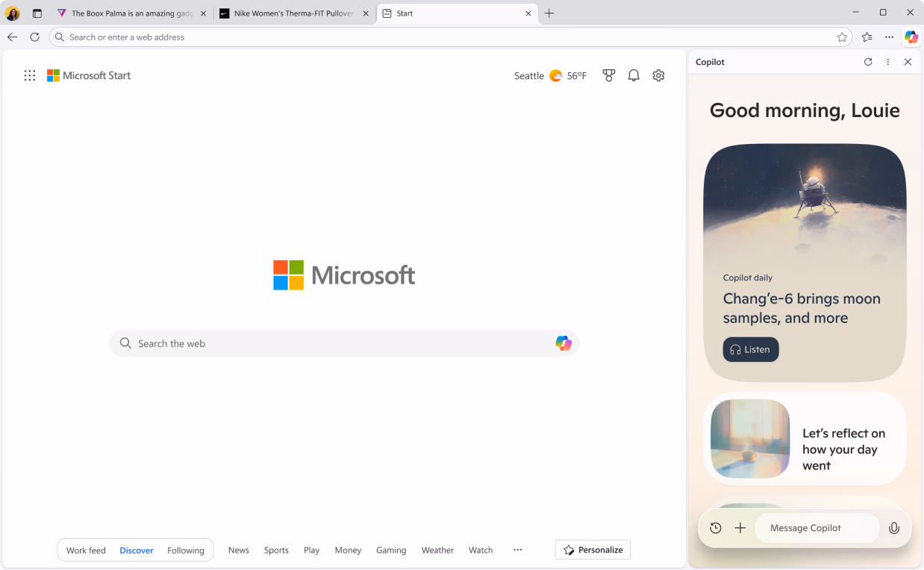This screenshot has height=570, width=924.
Task: Open a new tab with plus icon
Action: click(x=549, y=13)
